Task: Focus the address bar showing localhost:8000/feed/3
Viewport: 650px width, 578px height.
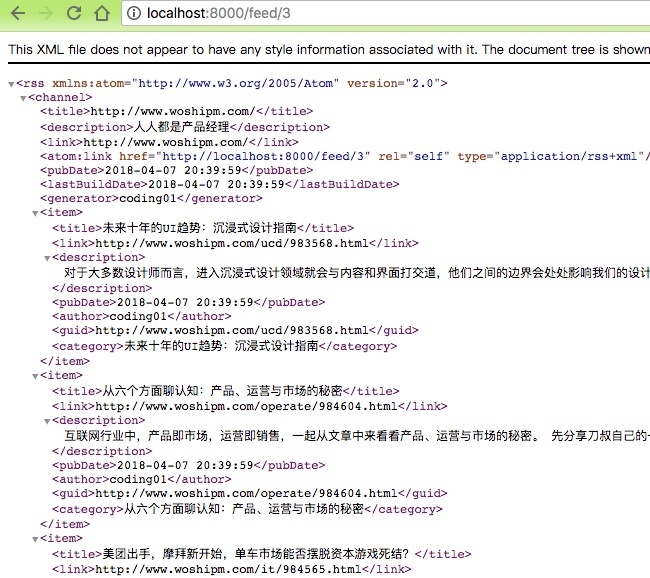Action: [x=386, y=13]
